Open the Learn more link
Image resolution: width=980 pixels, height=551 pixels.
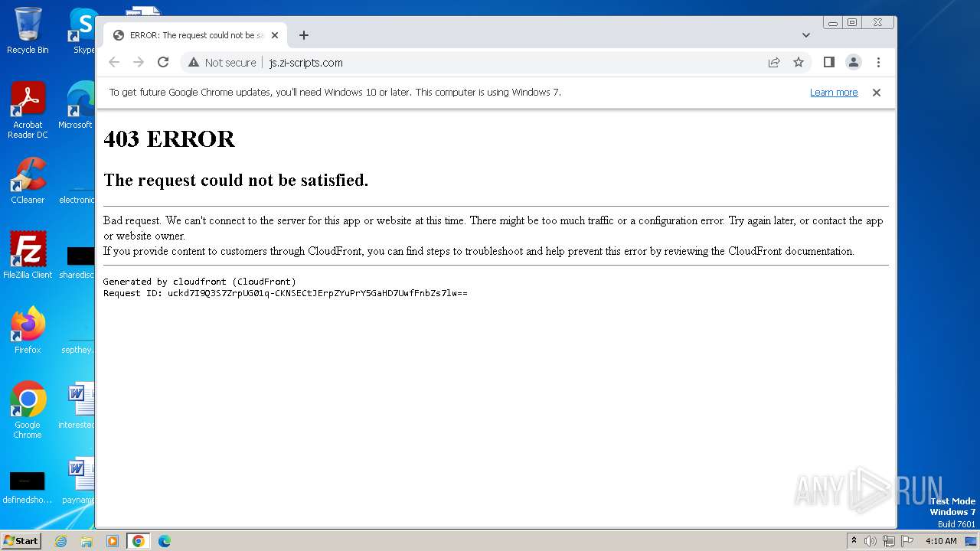click(x=834, y=93)
